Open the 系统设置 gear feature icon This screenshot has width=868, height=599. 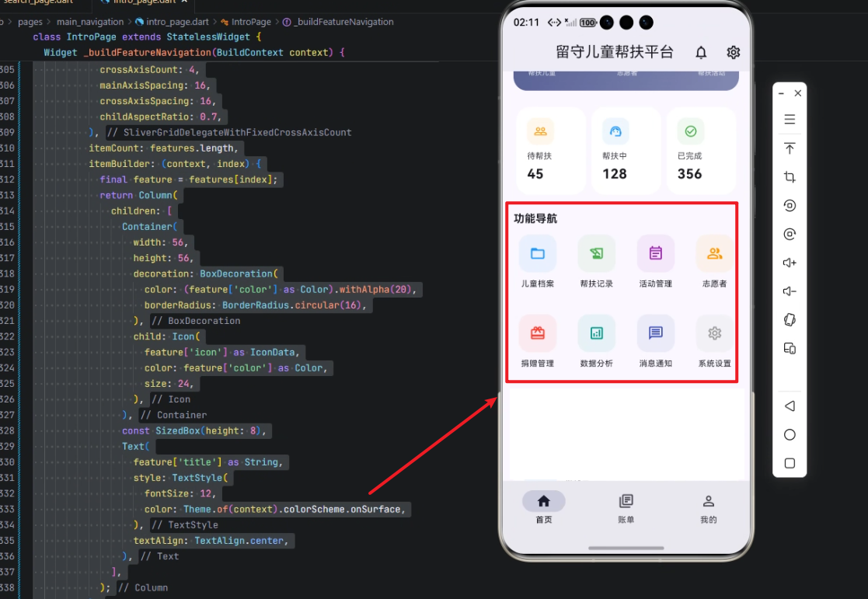(x=714, y=333)
